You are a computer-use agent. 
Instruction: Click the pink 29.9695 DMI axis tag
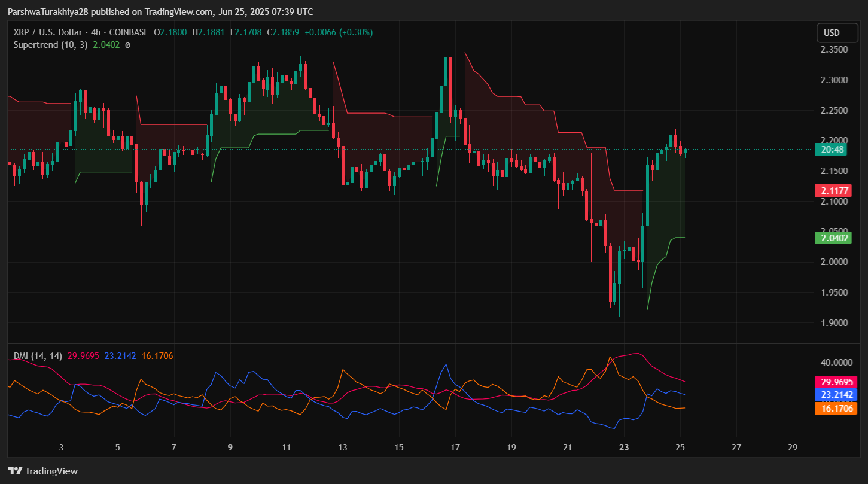pyautogui.click(x=836, y=382)
